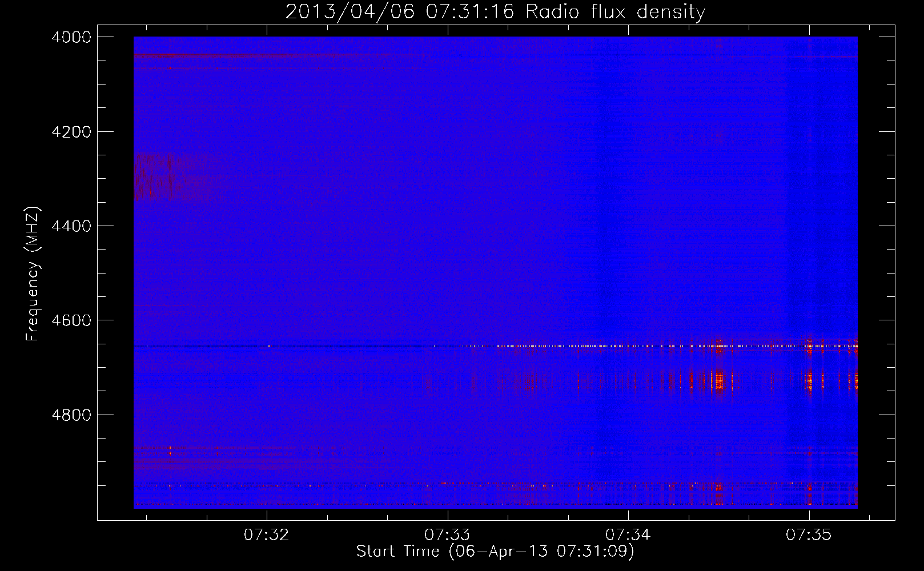Click the 07:35 time tick label

point(809,535)
